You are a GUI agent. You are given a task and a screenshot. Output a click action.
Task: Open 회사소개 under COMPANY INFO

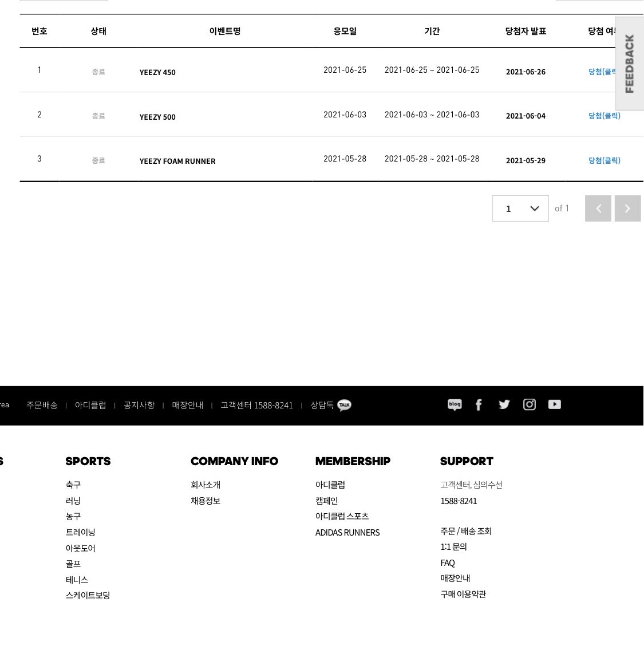(206, 485)
